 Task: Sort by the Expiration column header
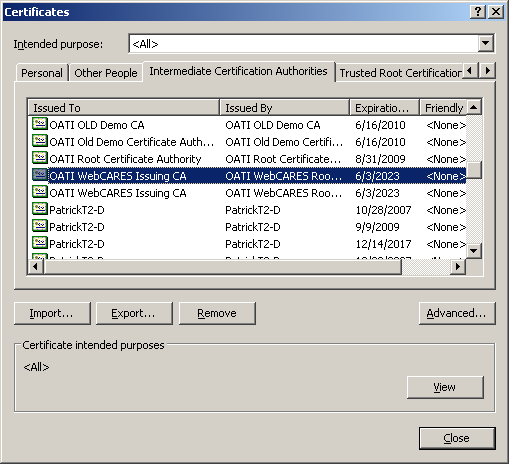[384, 108]
